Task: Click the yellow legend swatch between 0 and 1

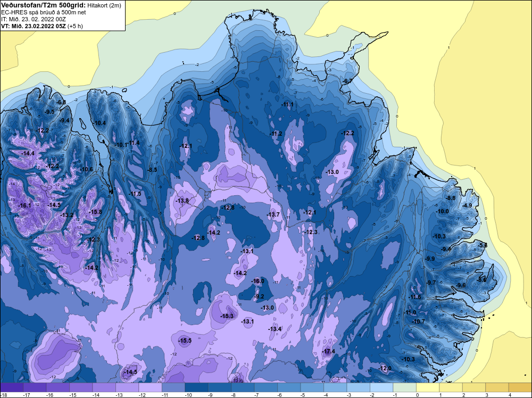Action: 428,387
